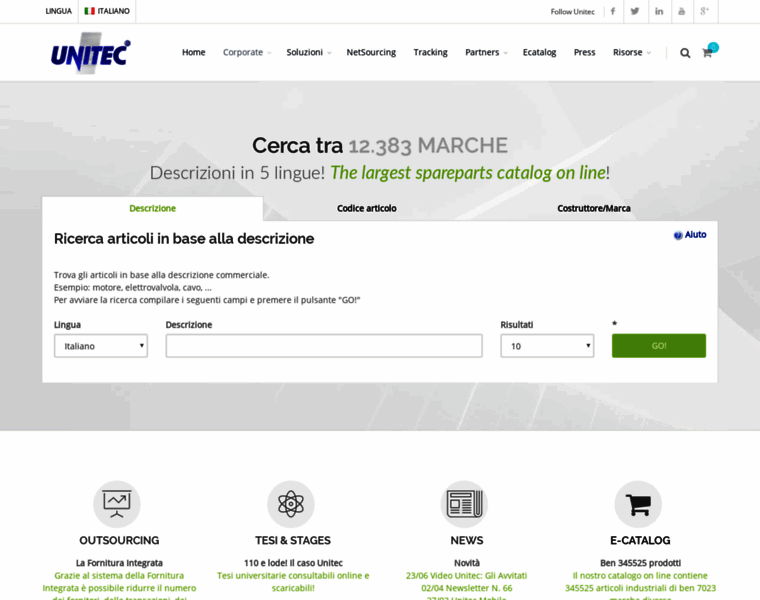Click the magnifier search icon in navigation
The width and height of the screenshot is (760, 600).
click(x=685, y=53)
